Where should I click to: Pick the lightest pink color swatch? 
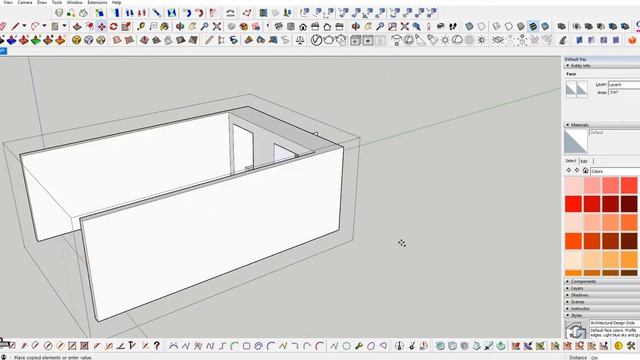point(573,185)
